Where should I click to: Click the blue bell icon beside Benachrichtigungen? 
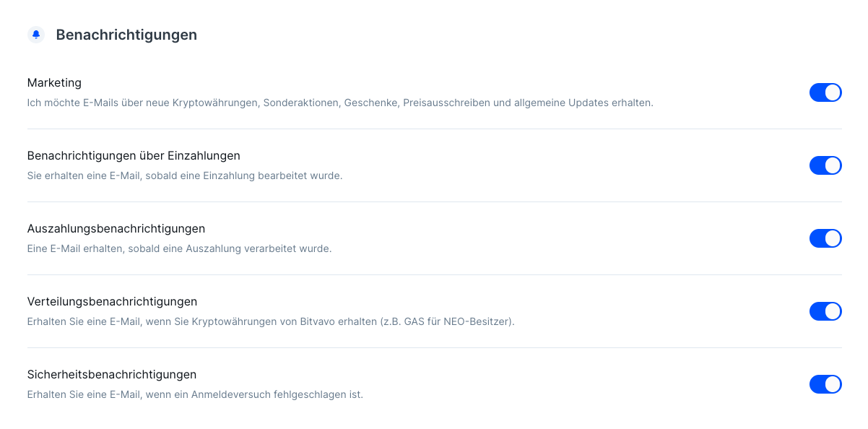[36, 35]
